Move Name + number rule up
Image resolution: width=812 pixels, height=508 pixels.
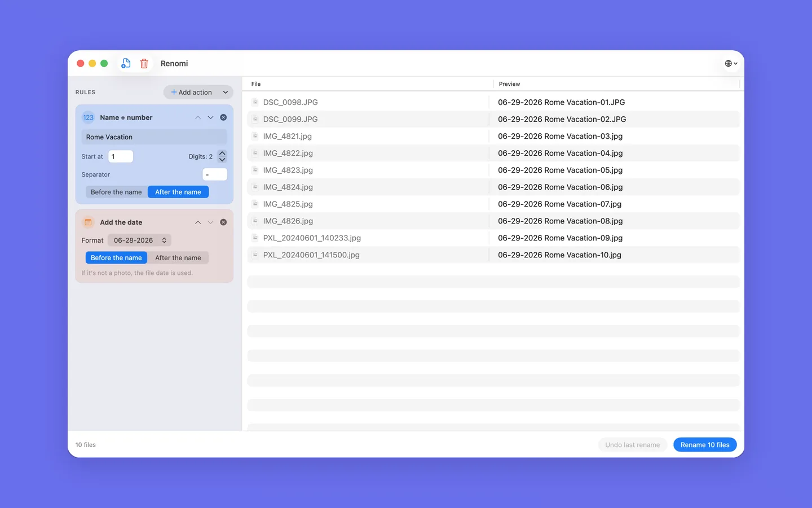[198, 117]
